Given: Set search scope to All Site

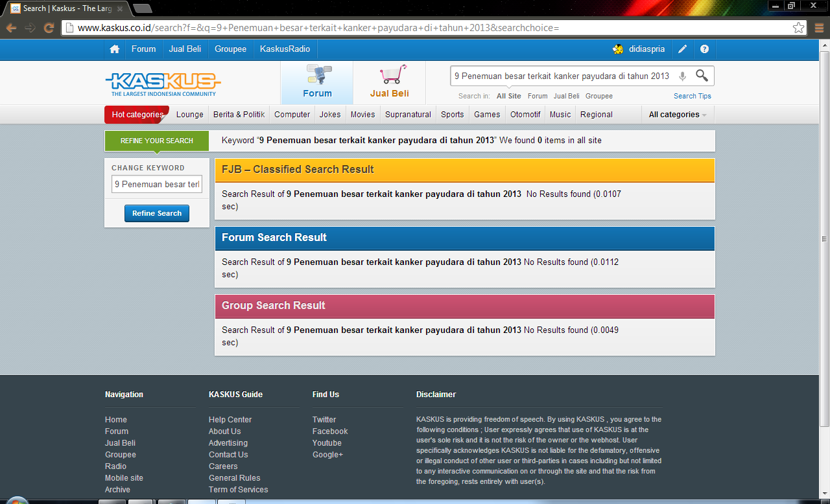Looking at the screenshot, I should pyautogui.click(x=509, y=96).
